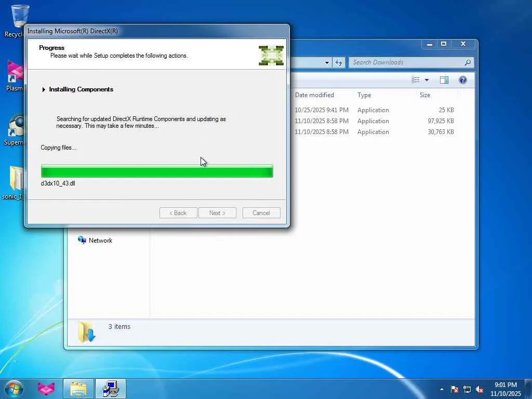Select the 97,925 KB file size

[441, 121]
